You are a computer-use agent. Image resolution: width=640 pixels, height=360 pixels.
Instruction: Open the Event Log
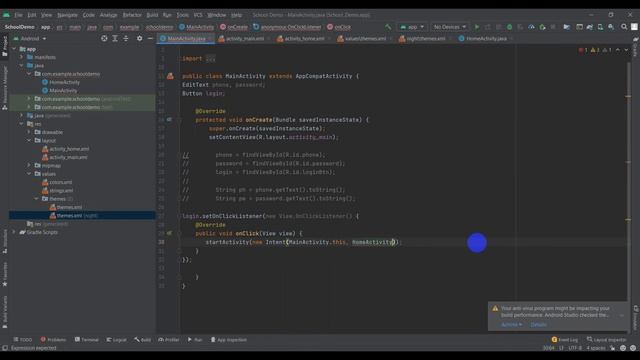[565, 340]
